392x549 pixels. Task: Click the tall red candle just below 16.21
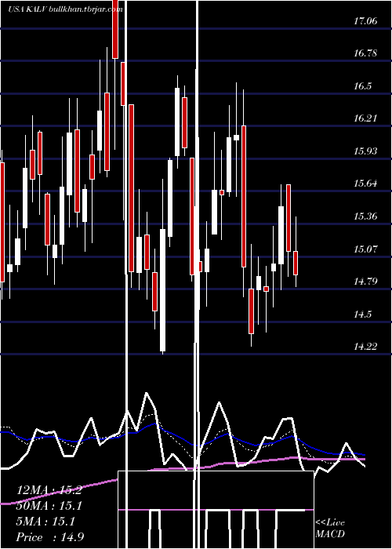[244, 196]
